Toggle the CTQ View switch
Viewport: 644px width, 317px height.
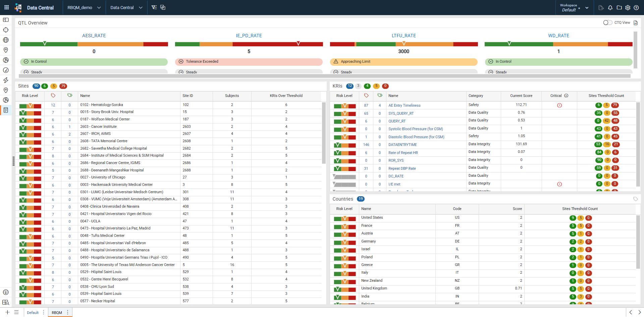[x=607, y=22]
